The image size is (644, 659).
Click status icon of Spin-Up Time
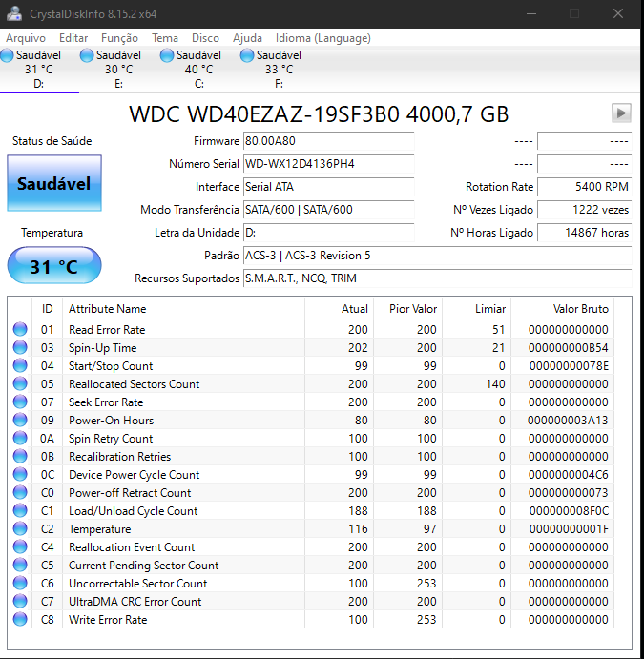point(20,347)
